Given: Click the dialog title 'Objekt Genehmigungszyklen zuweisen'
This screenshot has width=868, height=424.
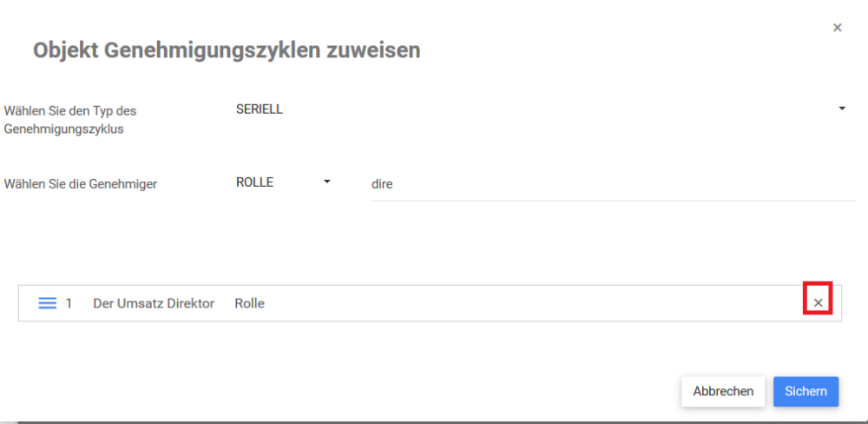Looking at the screenshot, I should point(227,50).
